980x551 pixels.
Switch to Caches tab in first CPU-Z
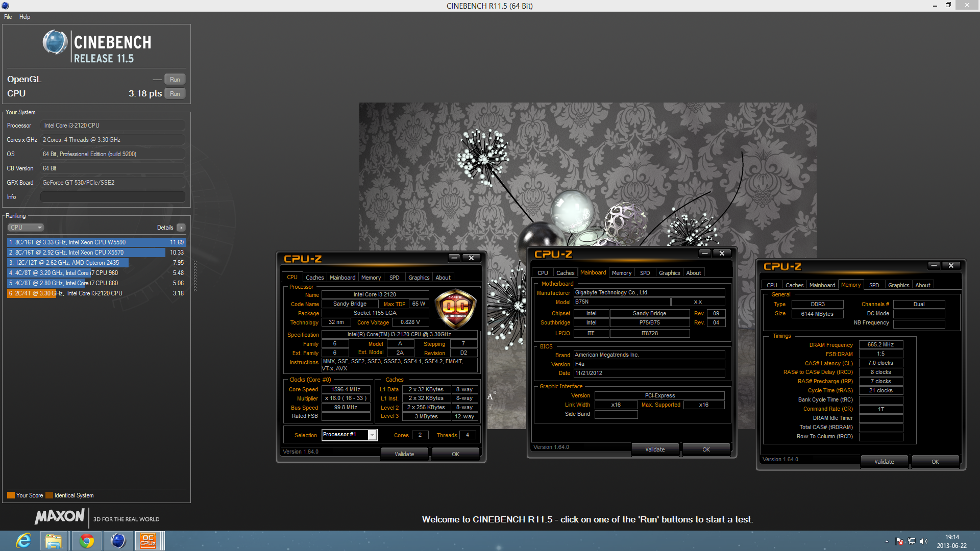click(315, 278)
